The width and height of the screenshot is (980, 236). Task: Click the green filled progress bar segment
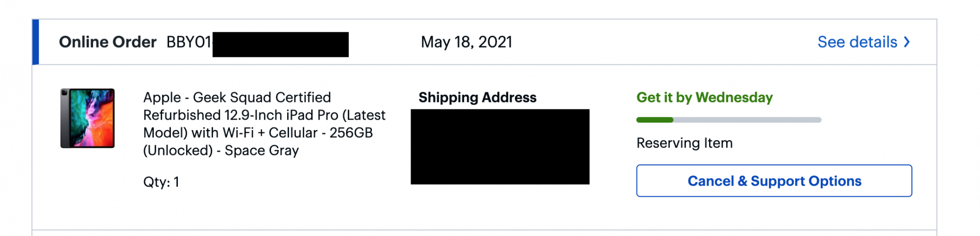click(655, 120)
